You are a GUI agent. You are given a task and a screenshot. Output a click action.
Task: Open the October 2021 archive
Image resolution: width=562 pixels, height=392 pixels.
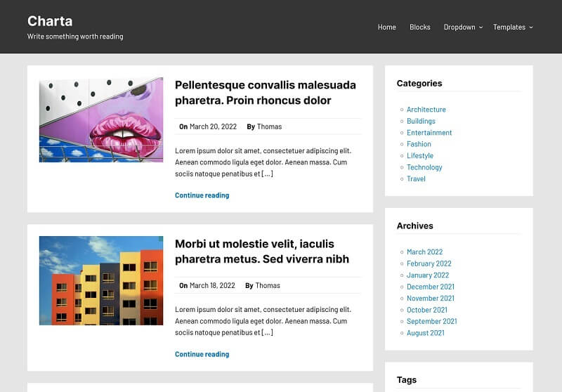(427, 310)
